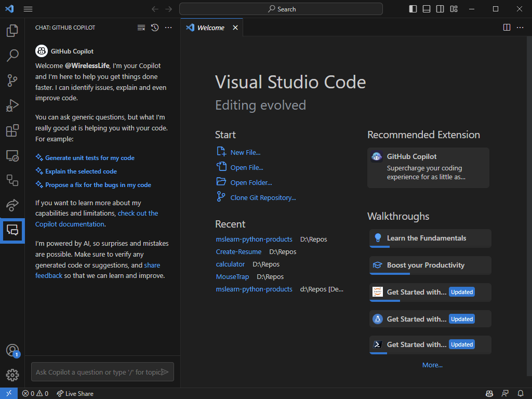Select the Welcome tab

pos(210,28)
